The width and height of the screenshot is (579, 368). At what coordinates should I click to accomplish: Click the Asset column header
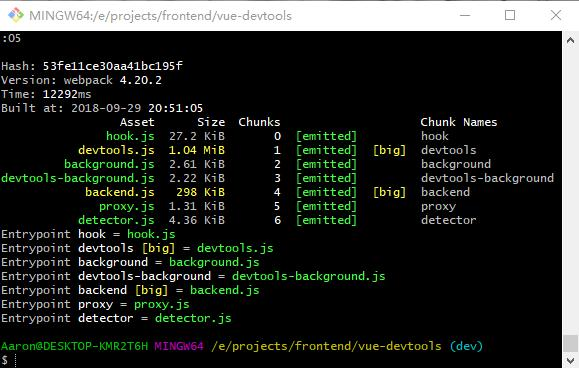tap(137, 122)
